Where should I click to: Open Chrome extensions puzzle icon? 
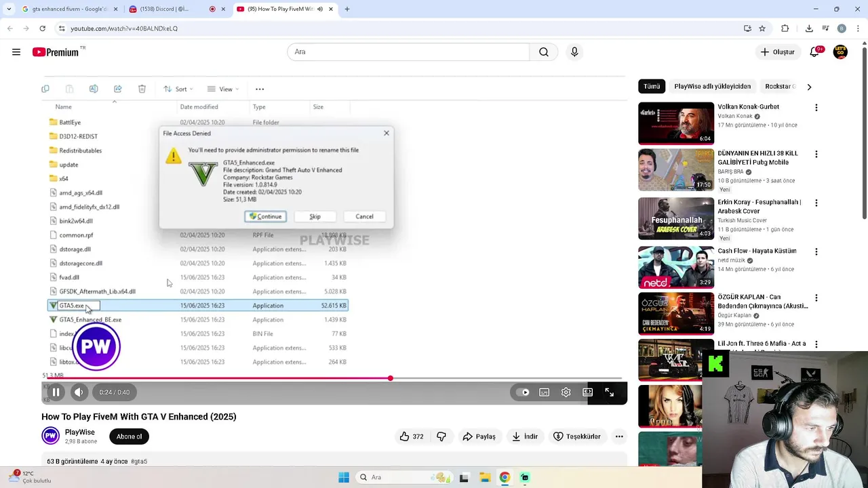(x=785, y=28)
